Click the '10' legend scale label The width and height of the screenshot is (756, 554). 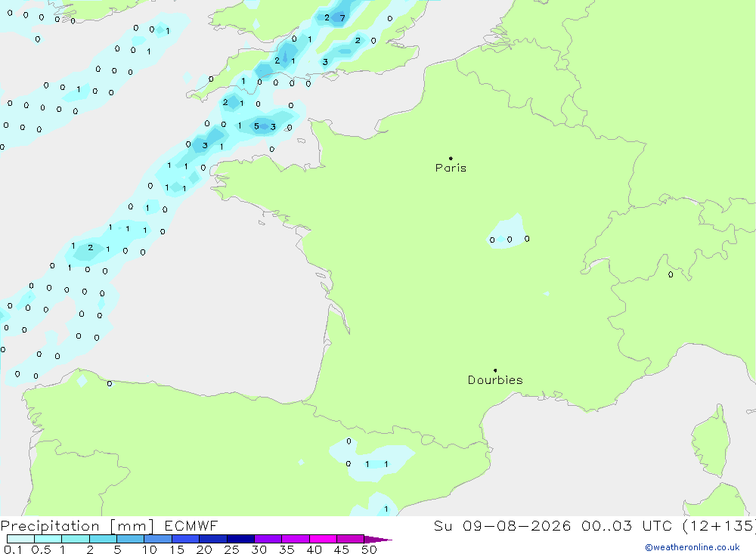(x=150, y=549)
